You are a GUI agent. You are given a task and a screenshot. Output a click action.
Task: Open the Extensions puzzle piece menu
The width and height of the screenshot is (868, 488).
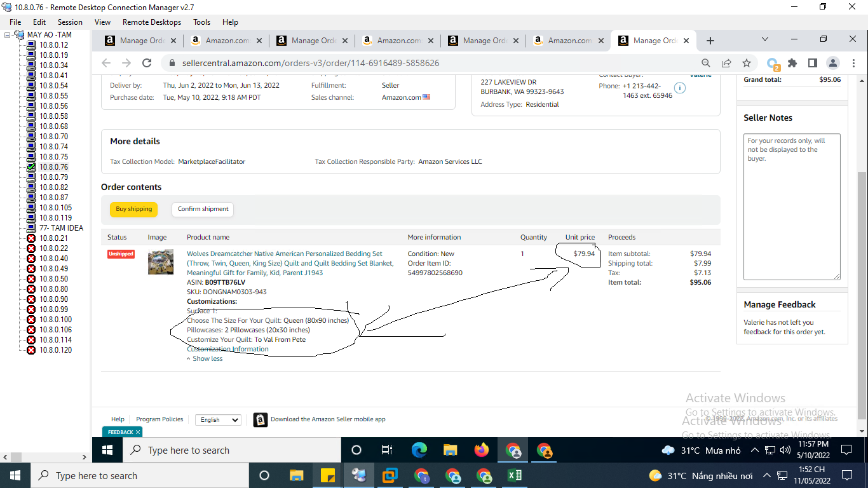792,63
